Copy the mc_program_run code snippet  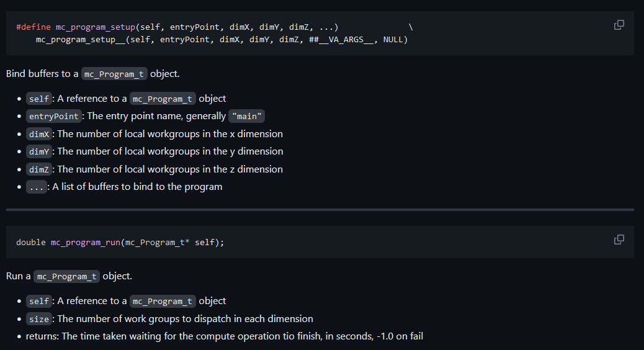(619, 240)
